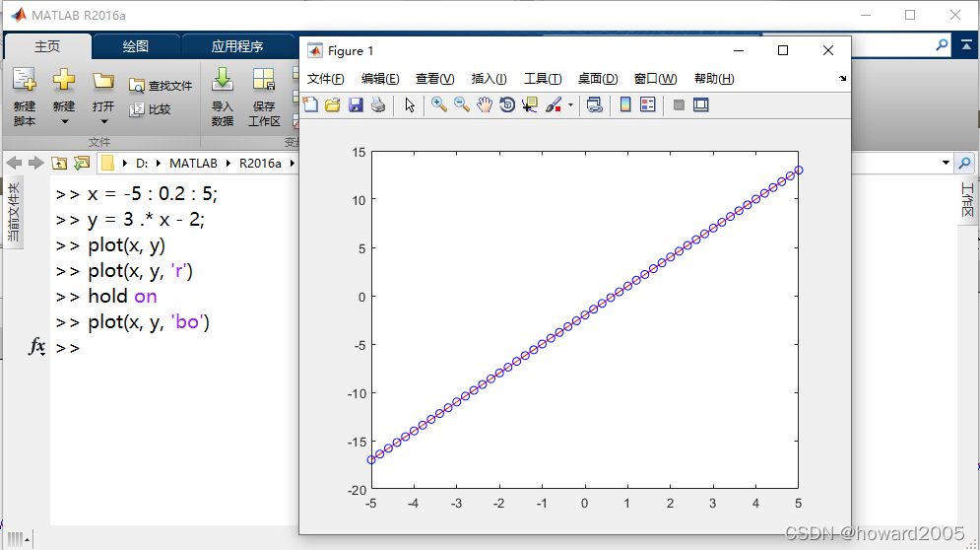
Task: Go forward with the right arrow navigation icon
Action: [36, 164]
